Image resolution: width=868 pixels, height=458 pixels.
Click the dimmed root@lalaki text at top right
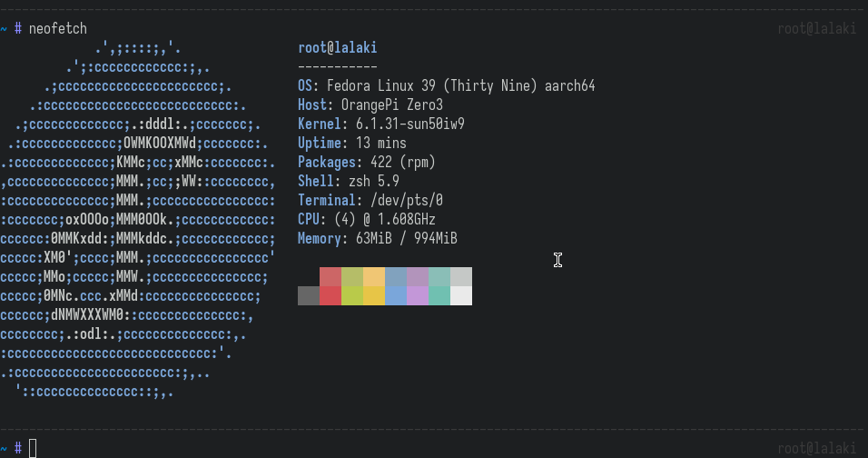(x=816, y=29)
